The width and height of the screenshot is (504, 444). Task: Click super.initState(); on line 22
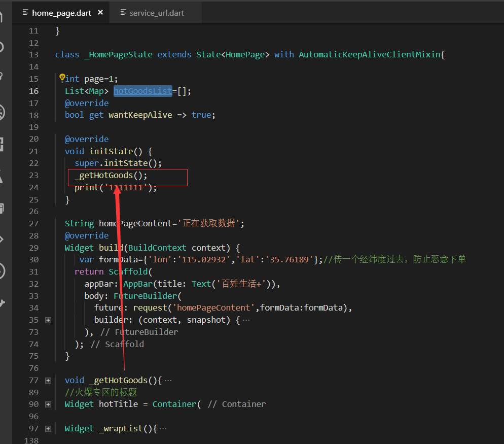(118, 163)
